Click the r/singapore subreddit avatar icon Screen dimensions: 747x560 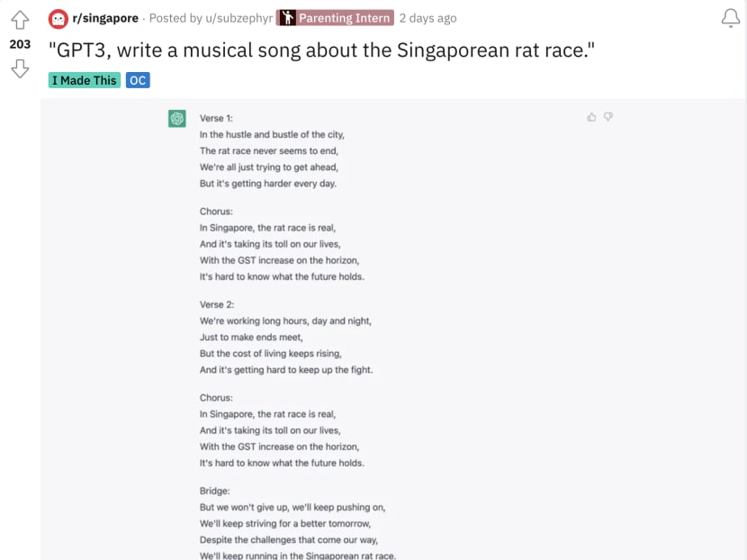[58, 19]
